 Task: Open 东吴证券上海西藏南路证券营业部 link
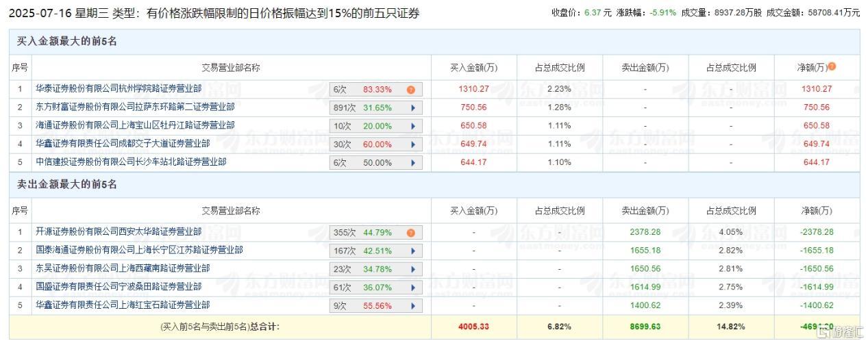(123, 268)
